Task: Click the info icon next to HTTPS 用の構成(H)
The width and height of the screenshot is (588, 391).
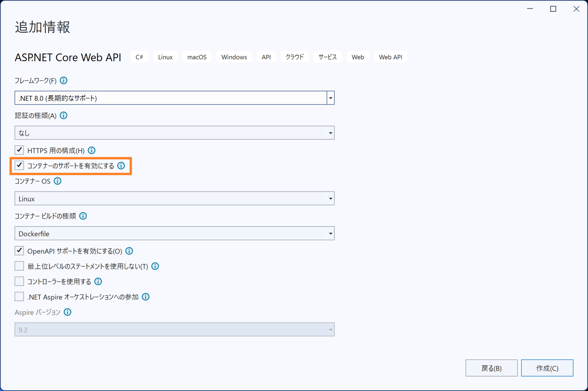Action: pos(92,150)
